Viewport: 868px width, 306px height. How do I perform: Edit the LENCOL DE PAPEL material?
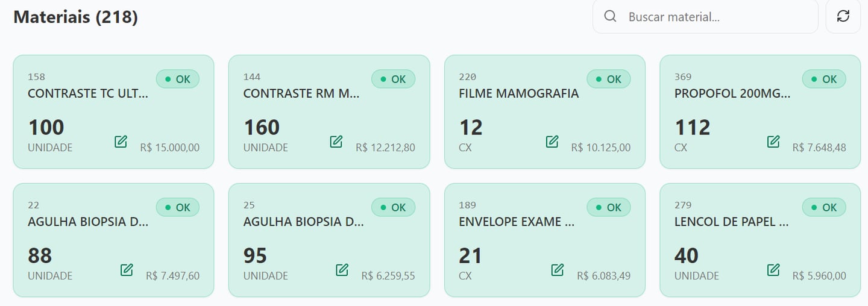773,270
